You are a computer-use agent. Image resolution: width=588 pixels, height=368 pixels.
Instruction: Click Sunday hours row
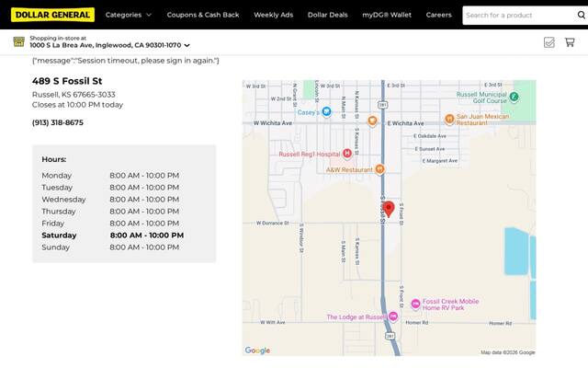coord(110,247)
